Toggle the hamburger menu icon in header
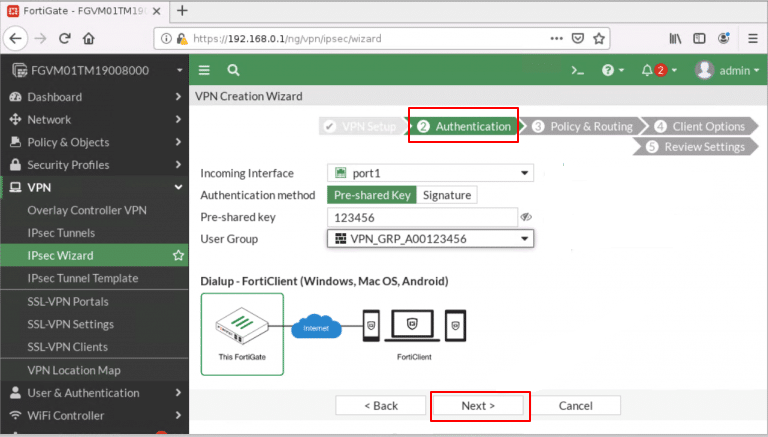The height and width of the screenshot is (437, 768). pos(204,70)
